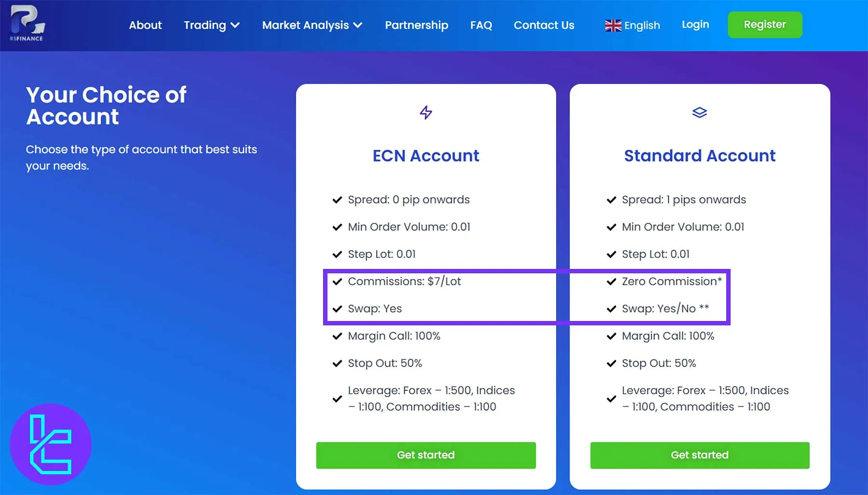
Task: Click the green Register button
Action: click(764, 25)
